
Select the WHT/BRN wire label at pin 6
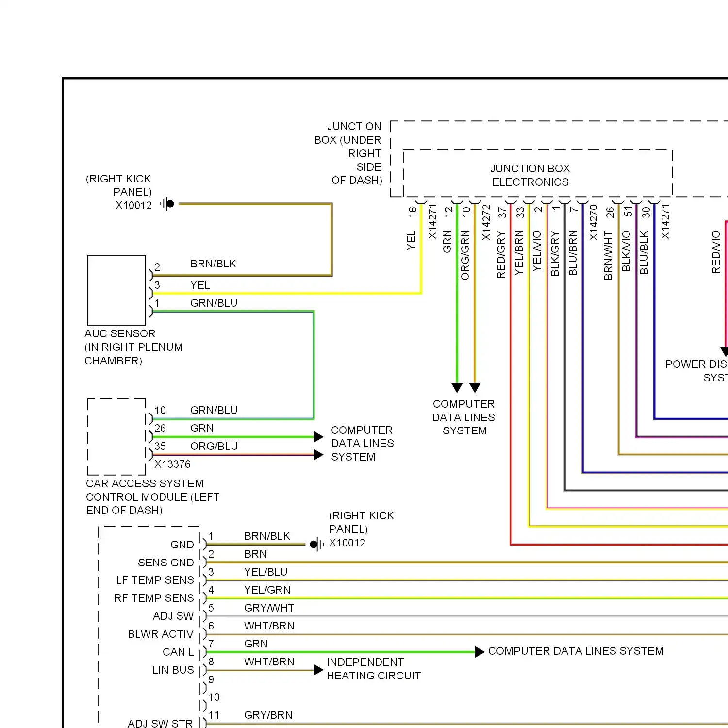coord(269,626)
